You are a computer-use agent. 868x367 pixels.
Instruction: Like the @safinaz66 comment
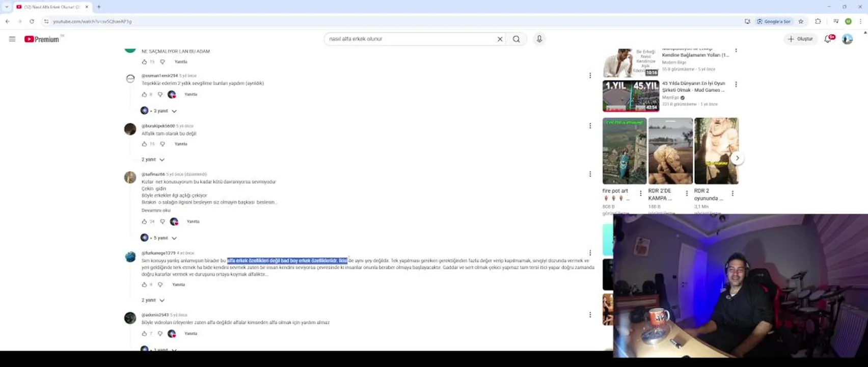point(144,221)
